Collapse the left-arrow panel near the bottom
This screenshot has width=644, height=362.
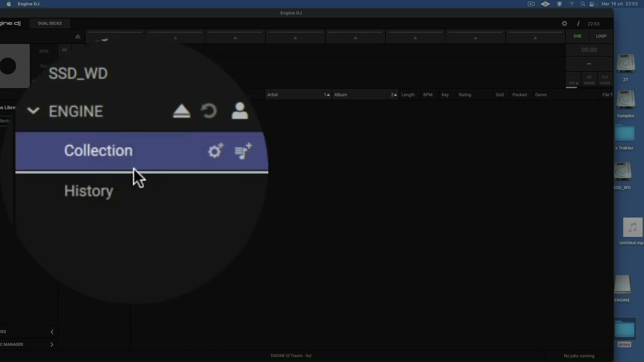[x=52, y=332]
